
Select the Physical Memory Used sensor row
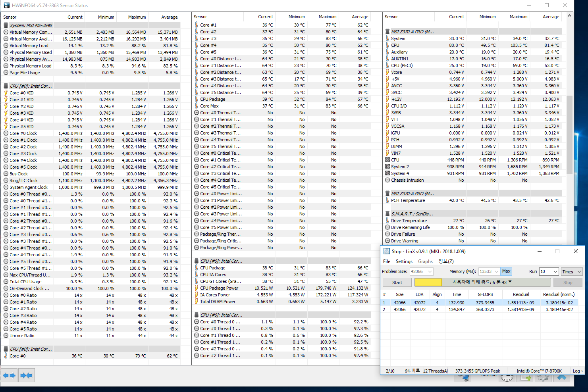[x=91, y=52]
